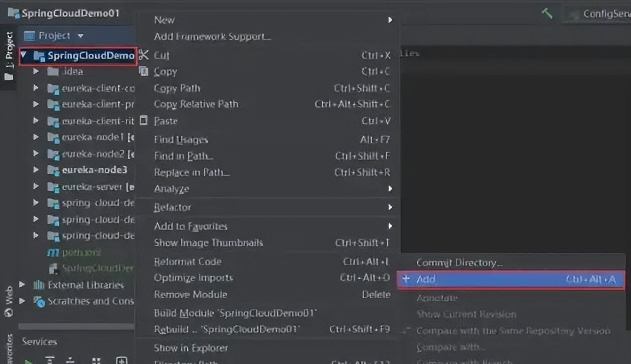Open the Project view dropdown arrow
This screenshot has width=631, height=364.
click(x=80, y=36)
